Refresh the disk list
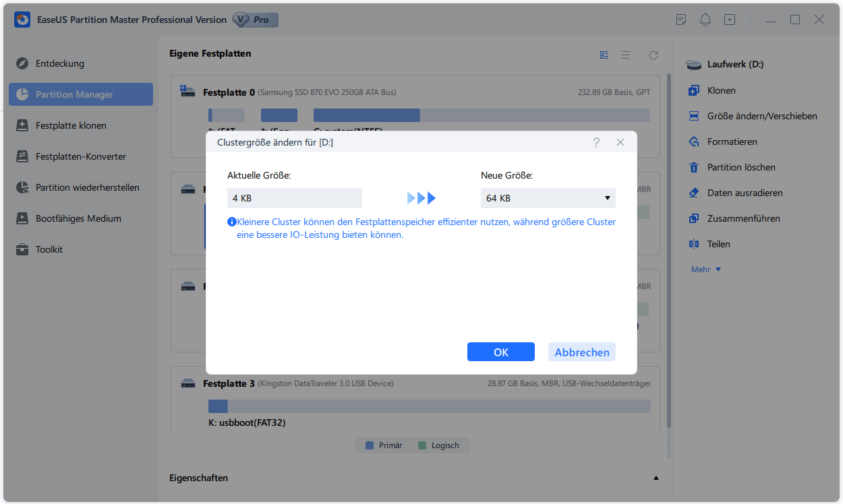Screen dimensions: 843x504 click(653, 55)
